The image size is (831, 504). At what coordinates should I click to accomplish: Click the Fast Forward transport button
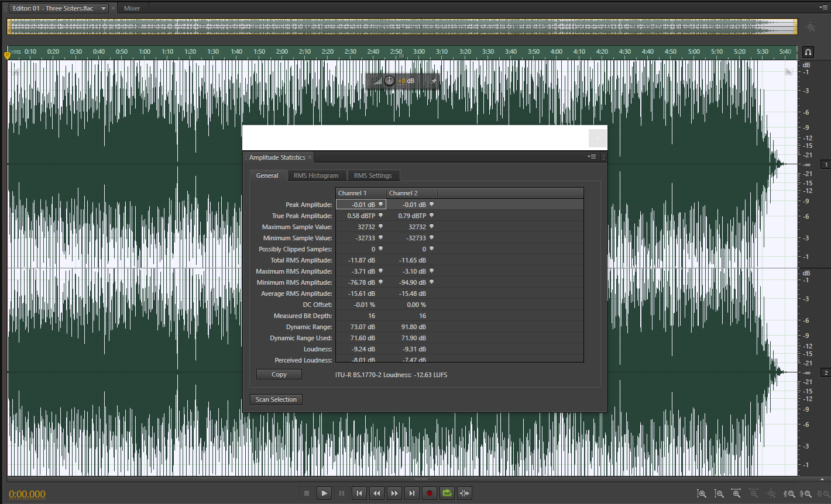coord(394,493)
